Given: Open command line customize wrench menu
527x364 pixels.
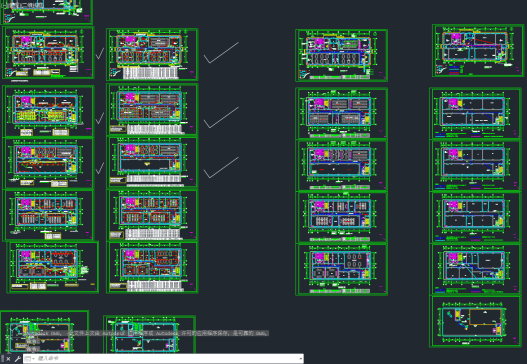Looking at the screenshot, I should tap(17, 359).
